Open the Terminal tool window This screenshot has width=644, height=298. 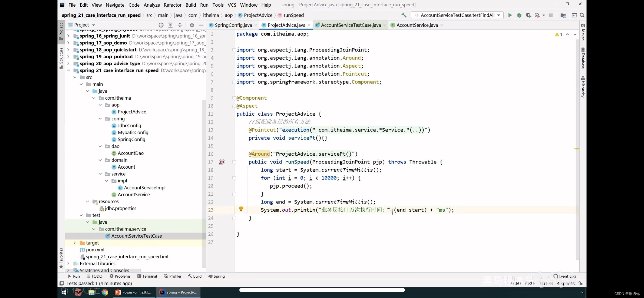[x=147, y=276]
